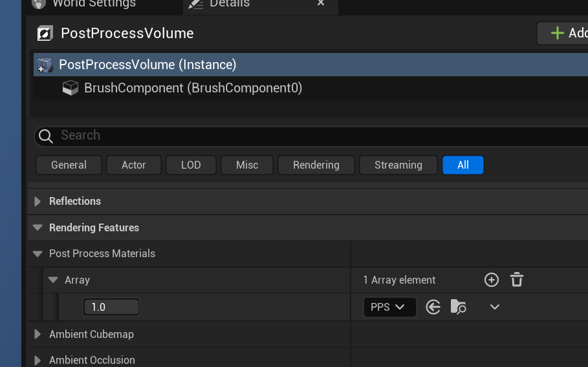The height and width of the screenshot is (367, 588).
Task: Open array element options chevron
Action: pos(495,307)
